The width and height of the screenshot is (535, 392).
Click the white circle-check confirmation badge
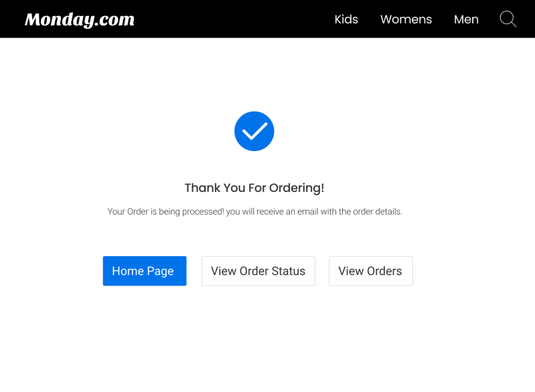click(x=254, y=131)
